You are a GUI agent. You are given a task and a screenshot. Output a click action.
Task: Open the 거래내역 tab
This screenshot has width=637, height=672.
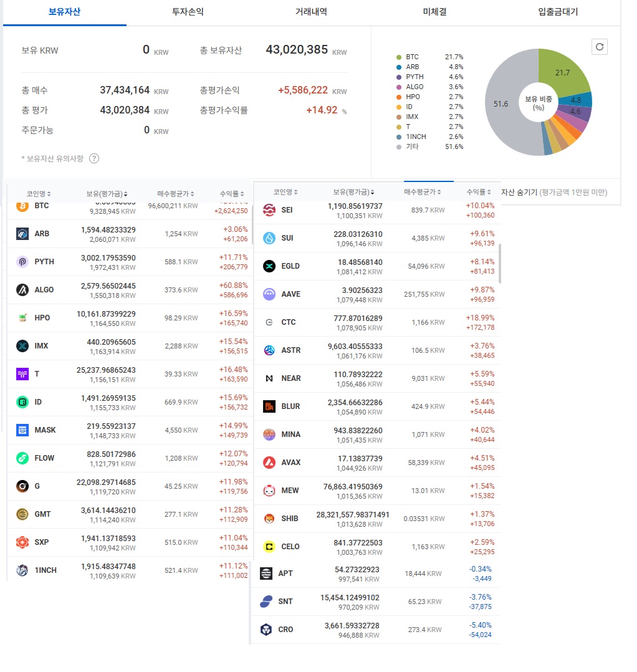[311, 12]
